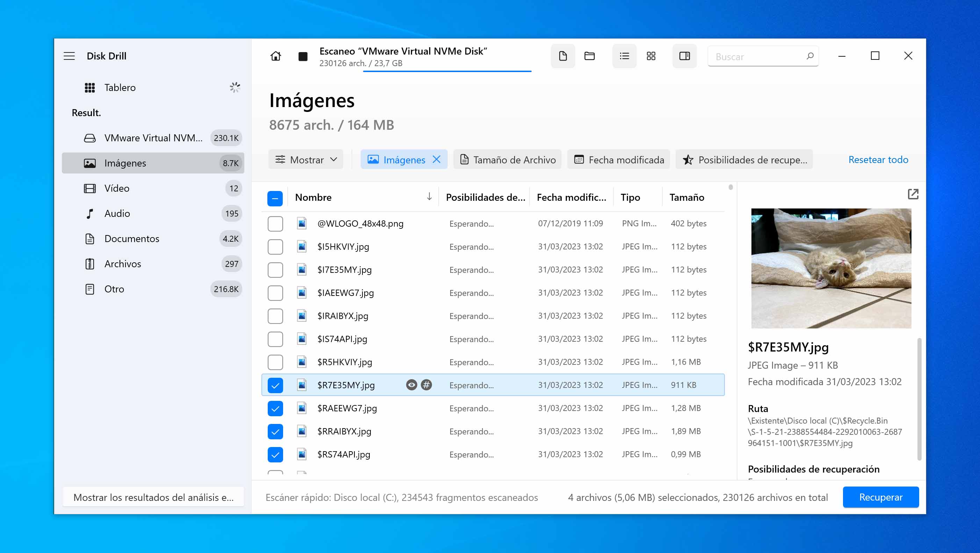Viewport: 980px width, 553px height.
Task: Remove the Imágenes filter with X
Action: 437,159
